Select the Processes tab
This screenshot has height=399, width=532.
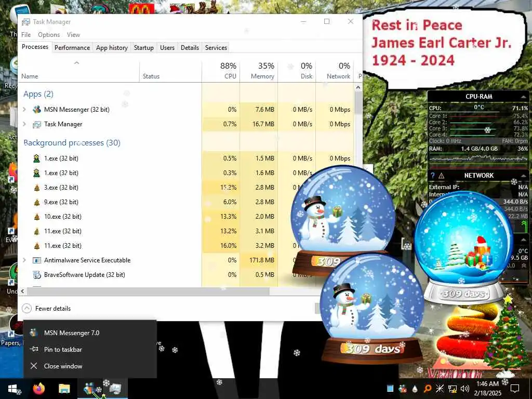click(35, 47)
